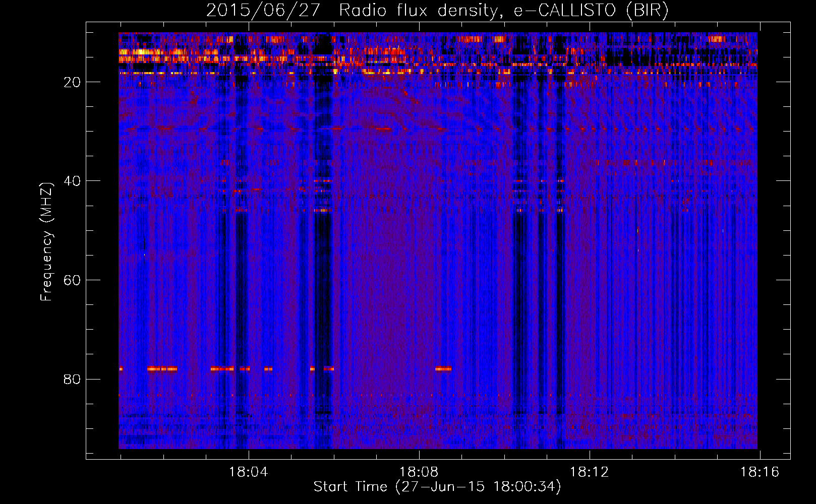
Task: Select the "Frequency (MHZ)" y-axis label
Action: [46, 241]
